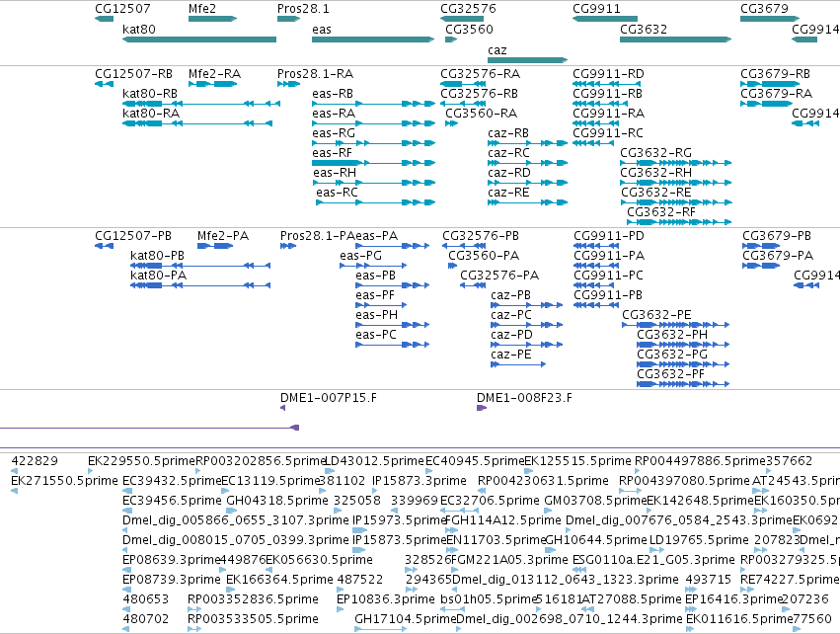Viewport: 840px width, 634px height.
Task: Click transcript label Mfe2-RA
Action: click(215, 73)
